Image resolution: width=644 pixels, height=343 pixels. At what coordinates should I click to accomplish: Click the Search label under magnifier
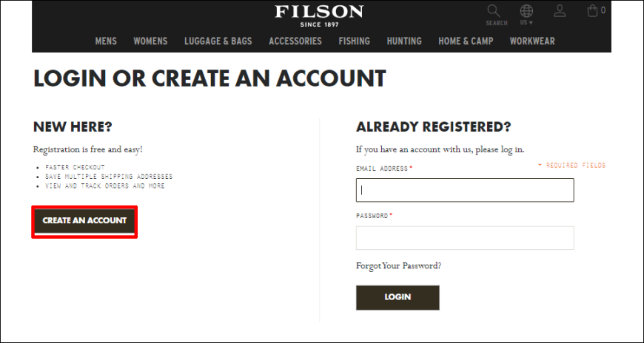[497, 24]
